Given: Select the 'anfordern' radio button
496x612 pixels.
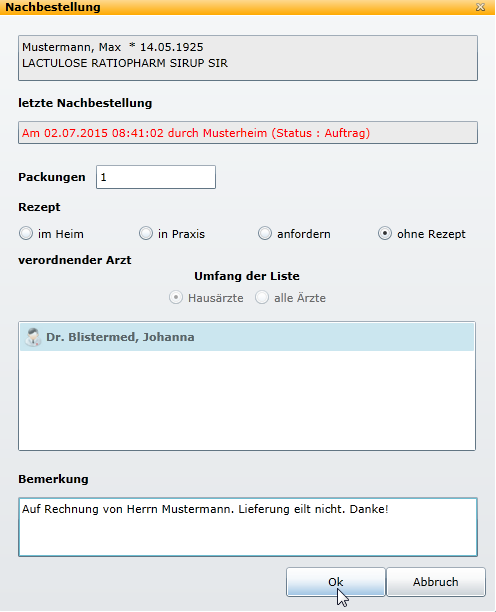Looking at the screenshot, I should point(265,233).
